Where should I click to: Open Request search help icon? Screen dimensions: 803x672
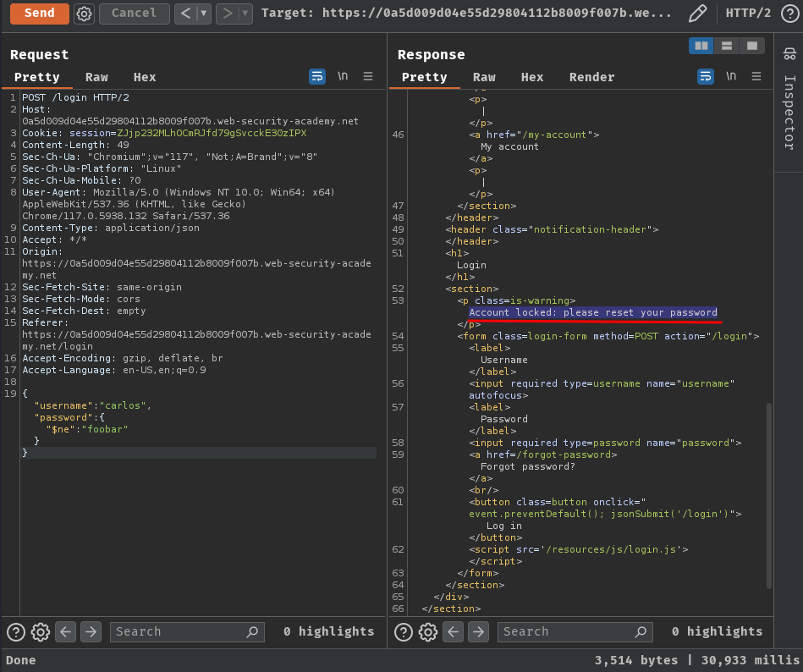pos(16,632)
